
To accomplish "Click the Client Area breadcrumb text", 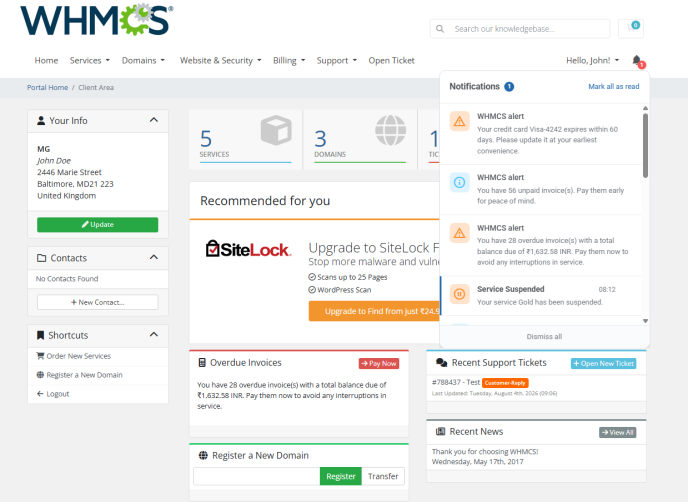I will pos(96,87).
